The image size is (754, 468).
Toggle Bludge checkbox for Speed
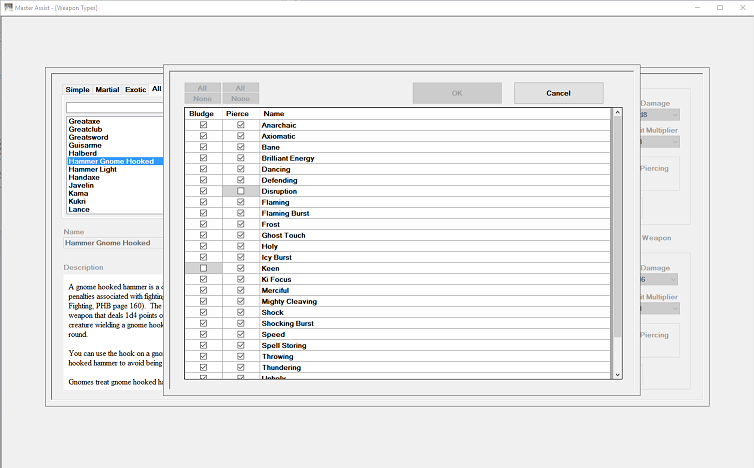203,334
